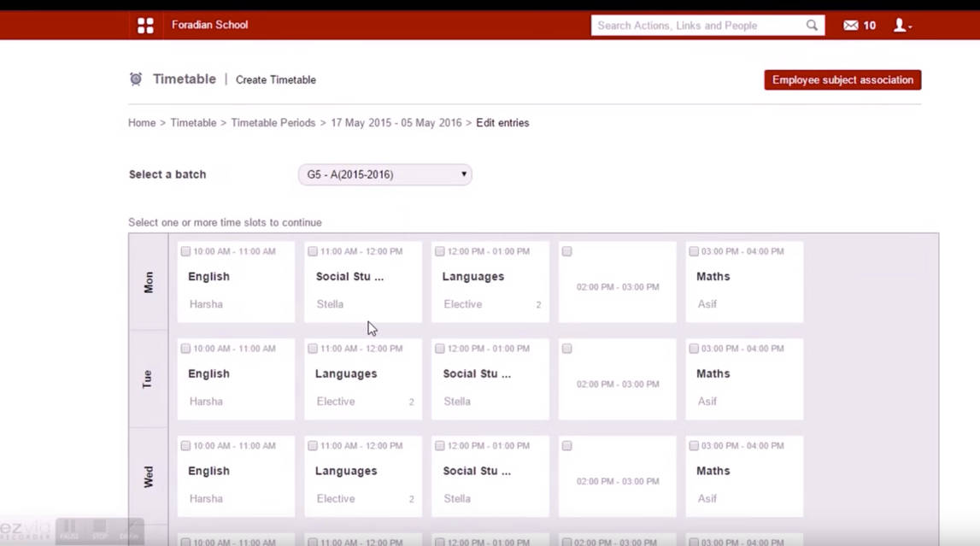Open inbox via the envelope icon showing 10
The height and width of the screenshot is (546, 980).
click(x=850, y=25)
